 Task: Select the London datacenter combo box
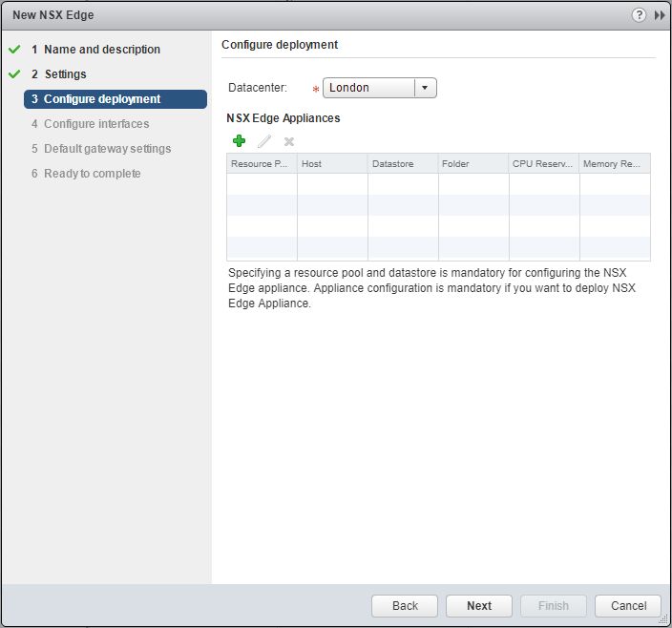coord(368,88)
